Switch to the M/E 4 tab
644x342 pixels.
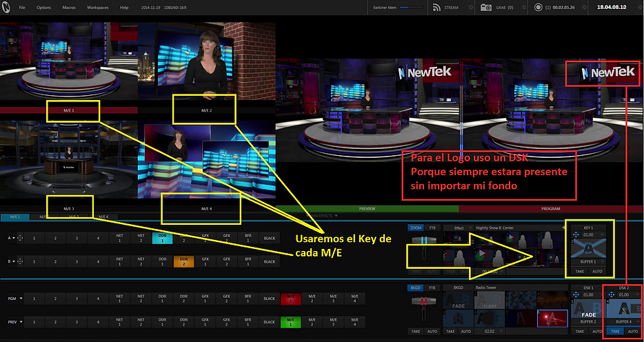[103, 217]
